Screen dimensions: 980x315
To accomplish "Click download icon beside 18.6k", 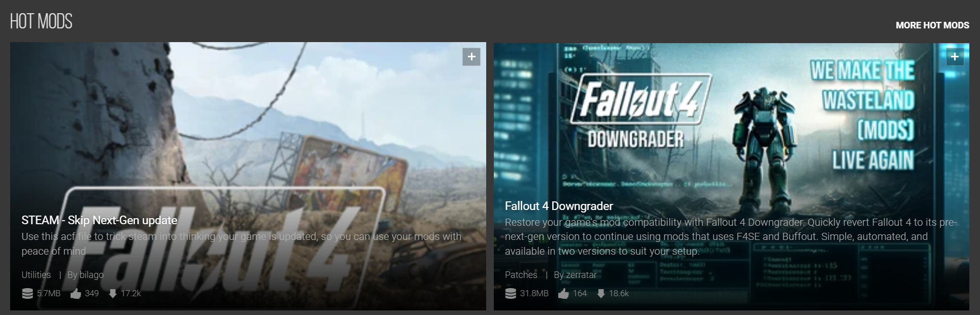I will [x=601, y=294].
